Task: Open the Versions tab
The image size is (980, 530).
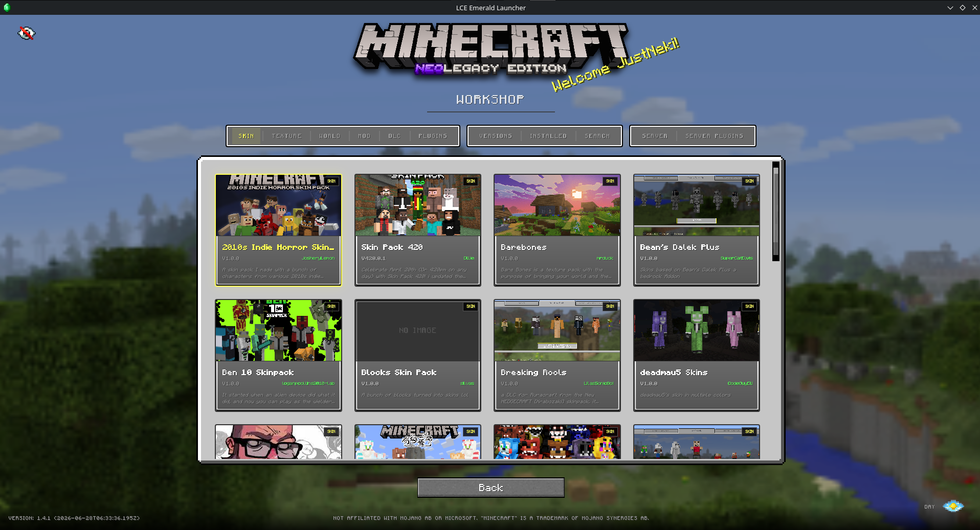Action: (x=496, y=136)
